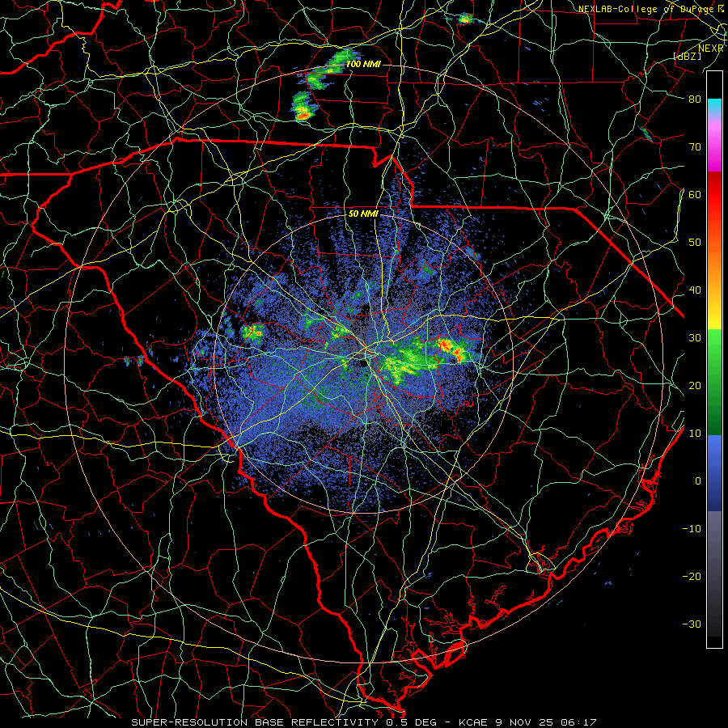Click the 80 value on dBZ scale
The width and height of the screenshot is (728, 728).
pos(695,99)
